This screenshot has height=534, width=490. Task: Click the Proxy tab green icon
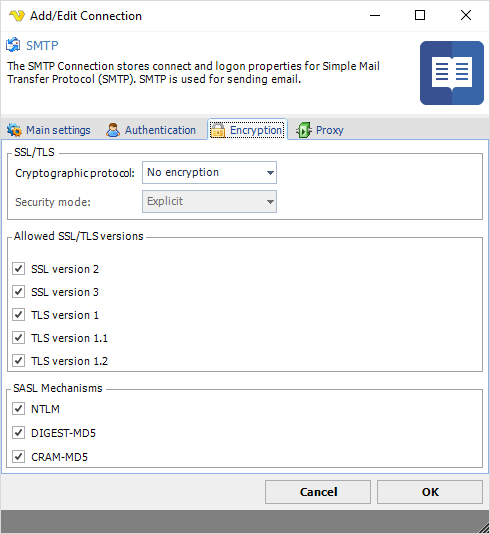[x=303, y=130]
